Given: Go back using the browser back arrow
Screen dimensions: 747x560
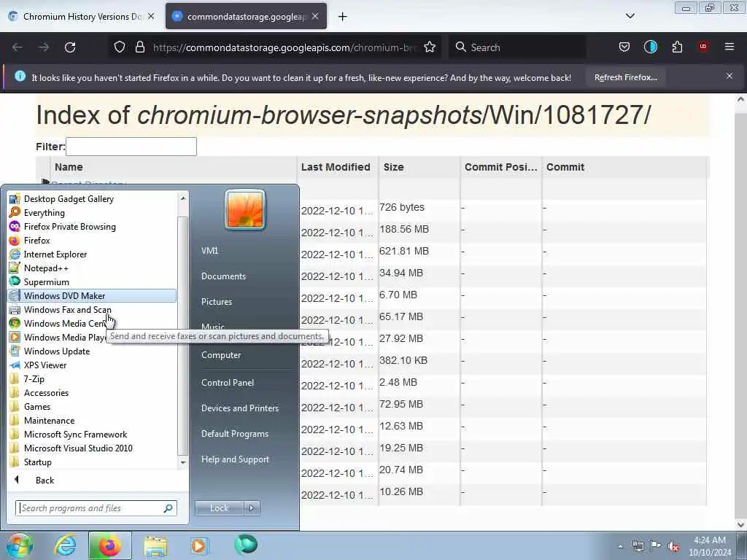Looking at the screenshot, I should [x=18, y=47].
